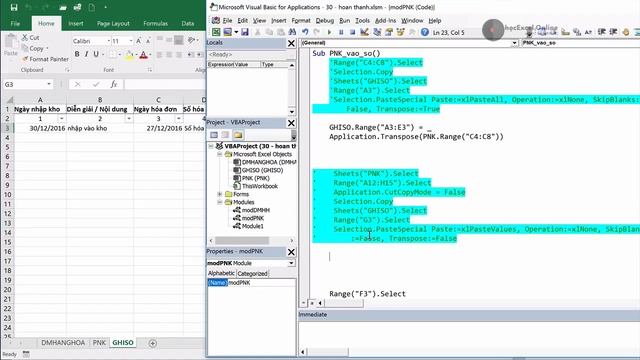Open the Calibri font name dropdown
Image resolution: width=640 pixels, height=360 pixels.
click(109, 41)
